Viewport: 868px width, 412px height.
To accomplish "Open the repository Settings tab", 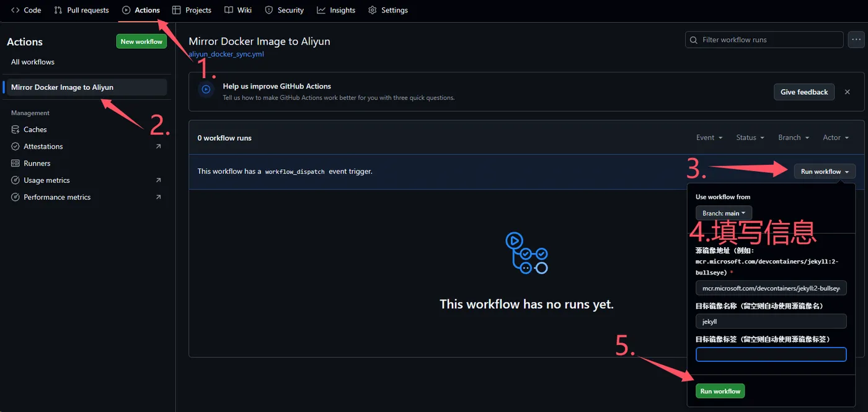I will click(x=388, y=10).
